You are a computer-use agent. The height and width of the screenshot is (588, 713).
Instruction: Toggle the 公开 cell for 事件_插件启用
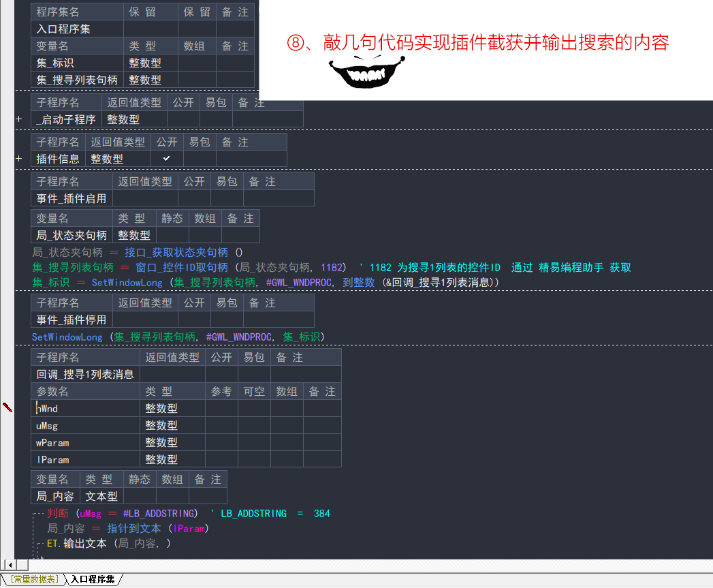pyautogui.click(x=194, y=198)
